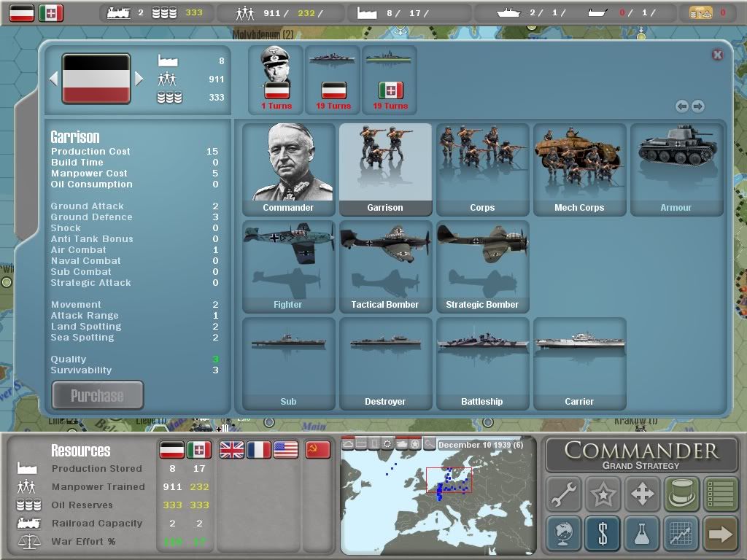Viewport: 747px width, 560px height.
Task: Toggle the third minimap overlay button
Action: pyautogui.click(x=375, y=444)
